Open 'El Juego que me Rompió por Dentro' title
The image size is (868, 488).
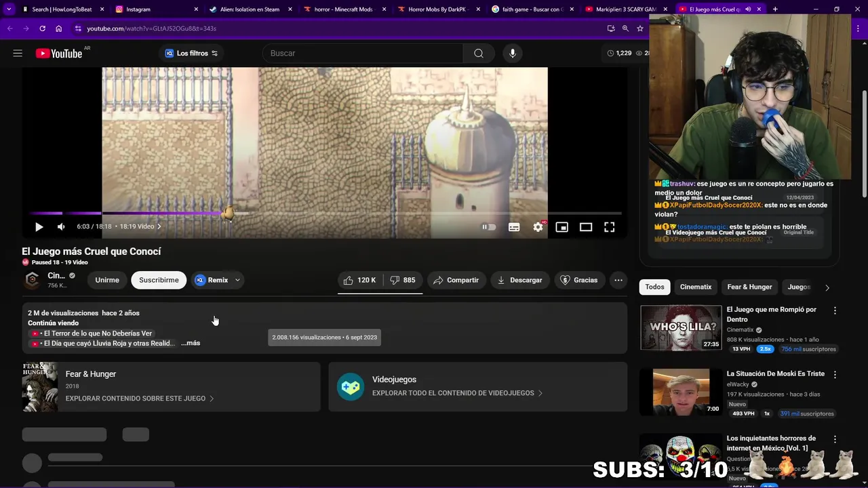click(771, 314)
